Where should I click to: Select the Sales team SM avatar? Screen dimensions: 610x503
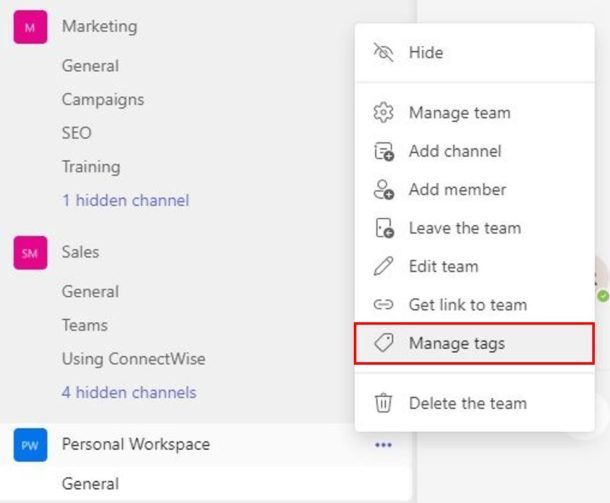pos(30,253)
